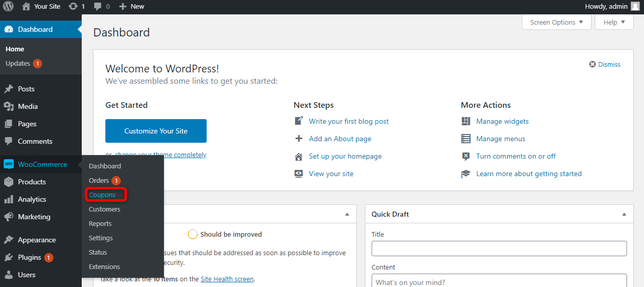Image resolution: width=644 pixels, height=287 pixels.
Task: Click the pencil icon beside Write your first blog post
Action: [299, 121]
